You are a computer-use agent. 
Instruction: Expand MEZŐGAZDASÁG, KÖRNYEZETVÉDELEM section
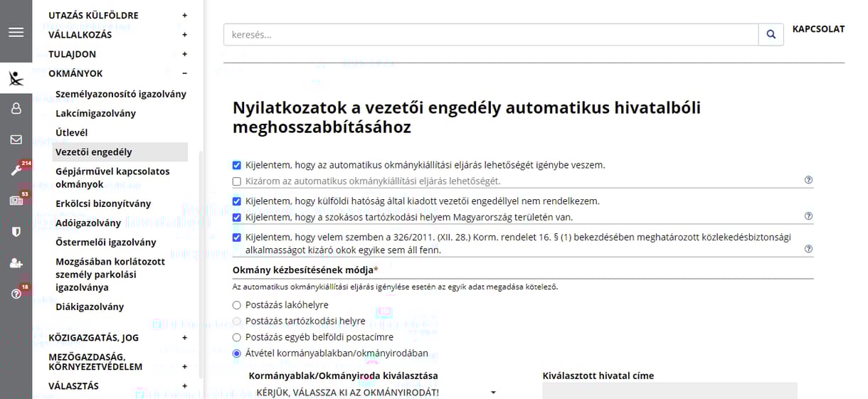tap(184, 367)
